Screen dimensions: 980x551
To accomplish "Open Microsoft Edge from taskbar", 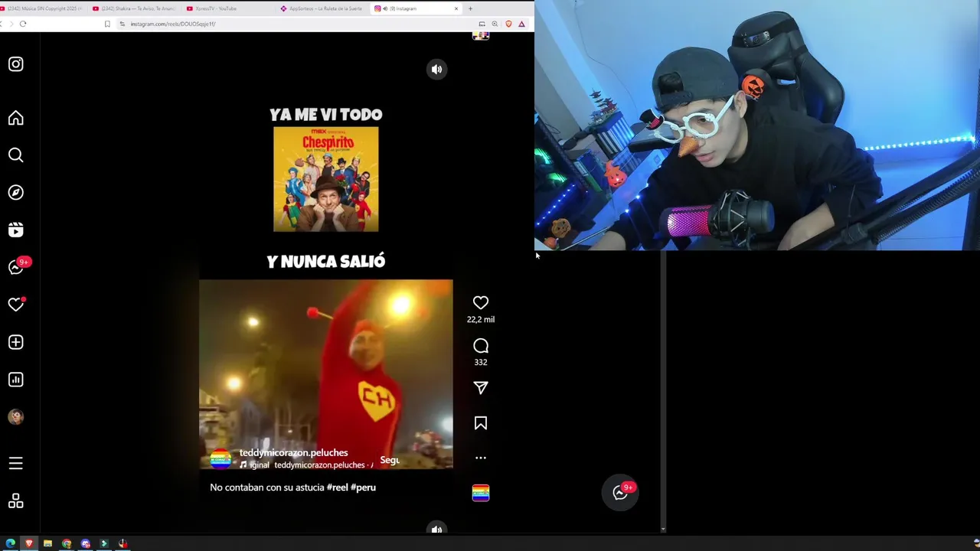I will (x=11, y=543).
